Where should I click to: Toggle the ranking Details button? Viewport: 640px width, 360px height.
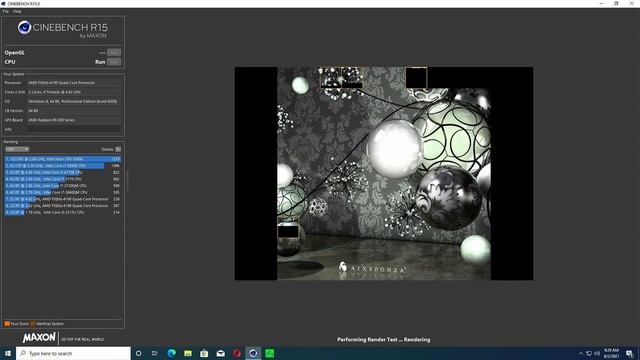tap(118, 149)
